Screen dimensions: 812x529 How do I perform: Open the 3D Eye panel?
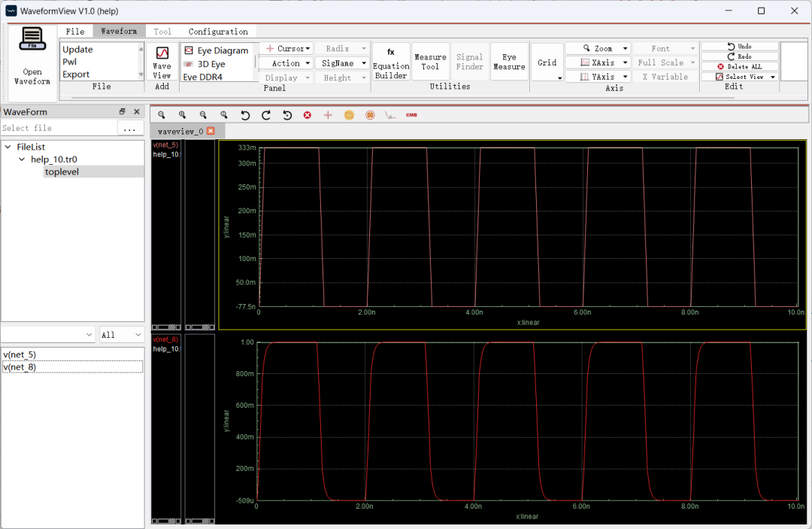(x=205, y=64)
